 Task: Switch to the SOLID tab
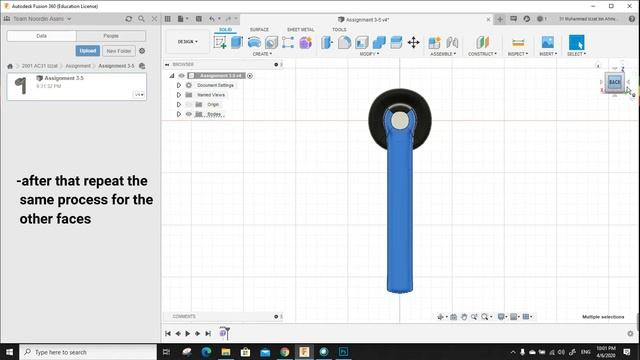click(x=225, y=29)
